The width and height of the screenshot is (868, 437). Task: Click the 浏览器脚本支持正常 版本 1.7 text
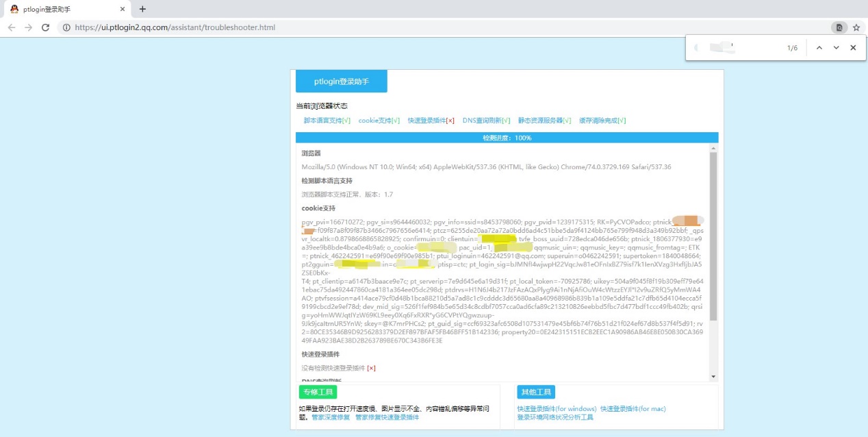347,195
